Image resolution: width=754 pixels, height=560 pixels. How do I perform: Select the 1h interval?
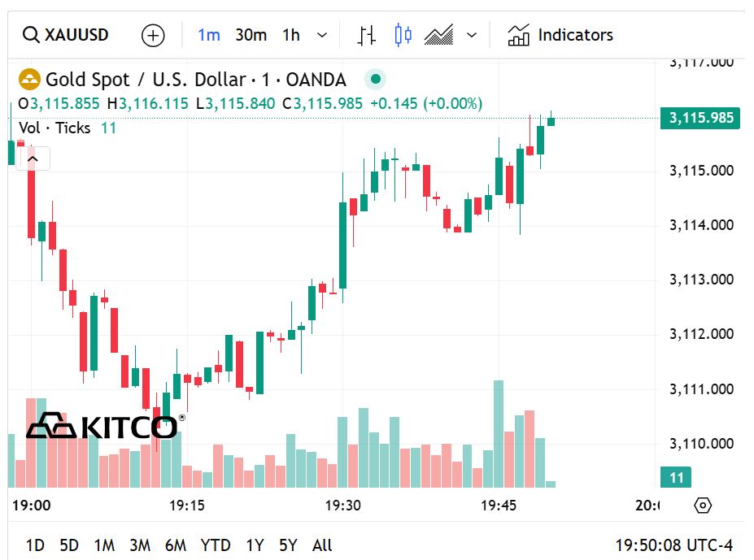pyautogui.click(x=291, y=35)
